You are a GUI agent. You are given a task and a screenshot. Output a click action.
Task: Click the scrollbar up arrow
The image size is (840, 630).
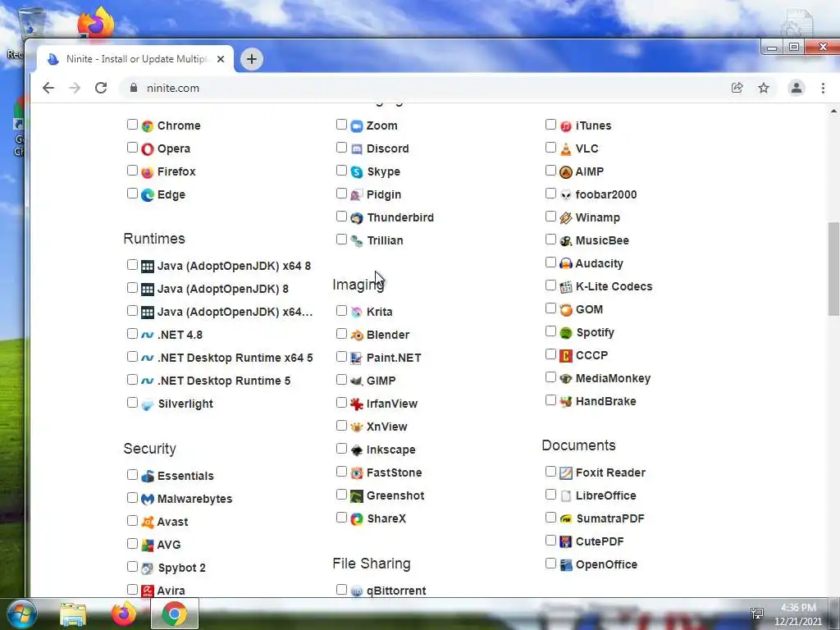(x=833, y=112)
